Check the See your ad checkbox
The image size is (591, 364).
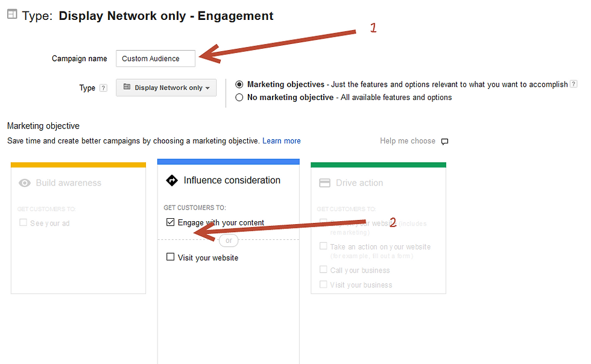(23, 223)
